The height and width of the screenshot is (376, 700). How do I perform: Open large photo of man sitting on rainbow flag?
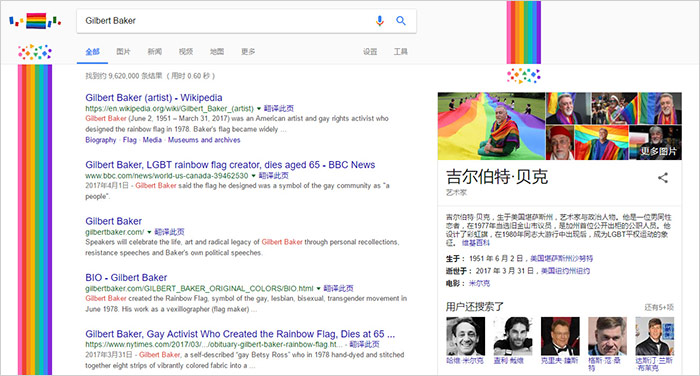[491, 126]
